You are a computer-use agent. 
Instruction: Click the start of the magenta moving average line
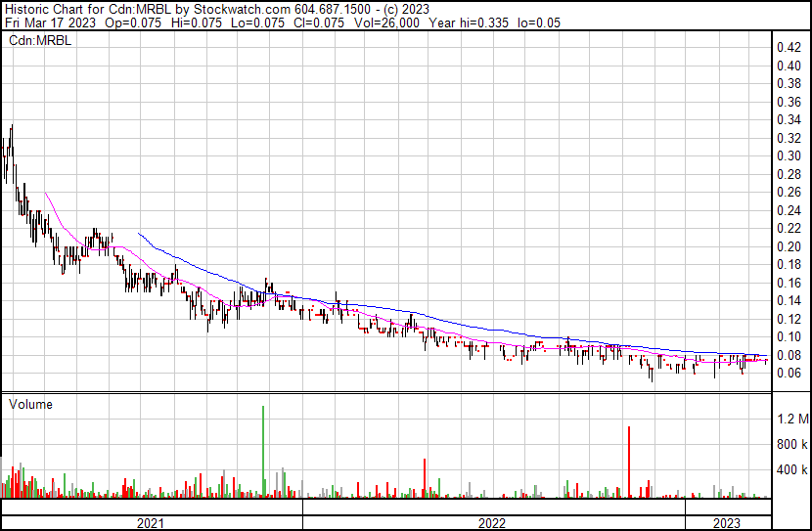[46, 194]
